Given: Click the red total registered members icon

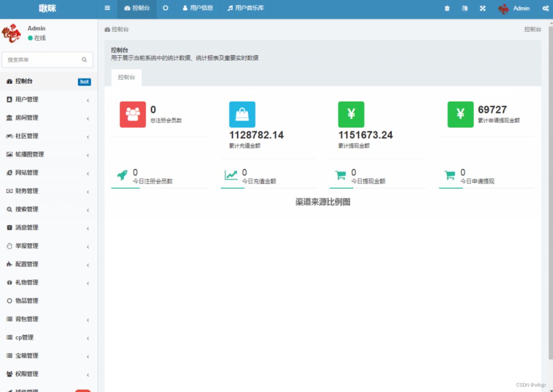Looking at the screenshot, I should click(132, 114).
